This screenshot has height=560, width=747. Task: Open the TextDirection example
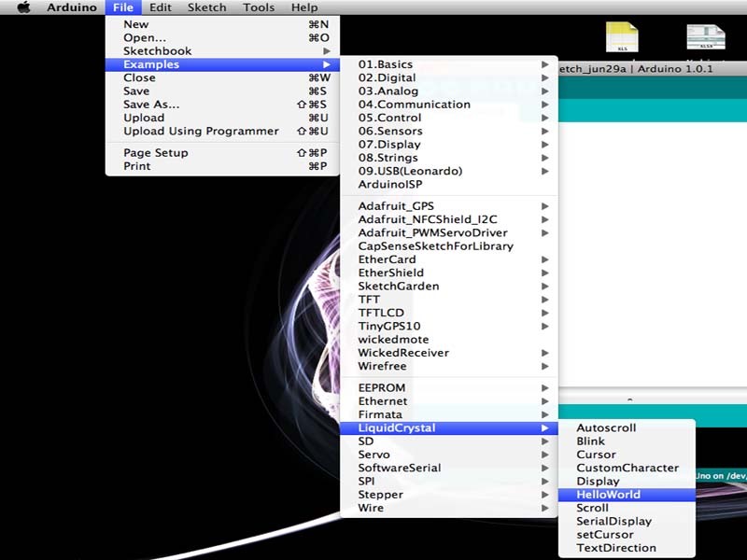click(627, 548)
